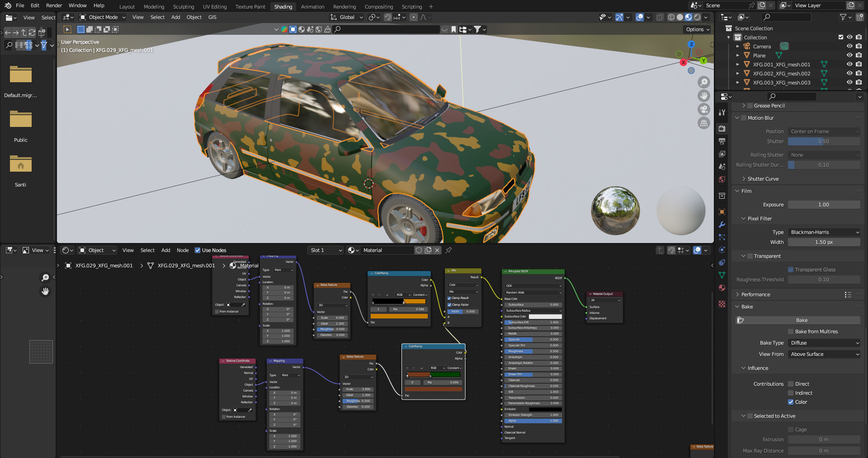Enable Selected to Active checkbox
Image resolution: width=868 pixels, height=458 pixels.
point(750,416)
